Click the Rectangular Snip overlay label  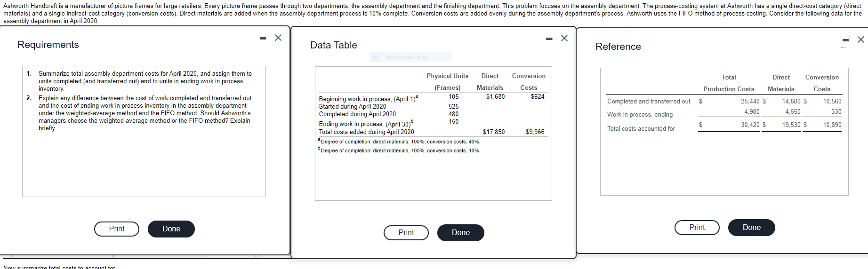click(x=411, y=57)
